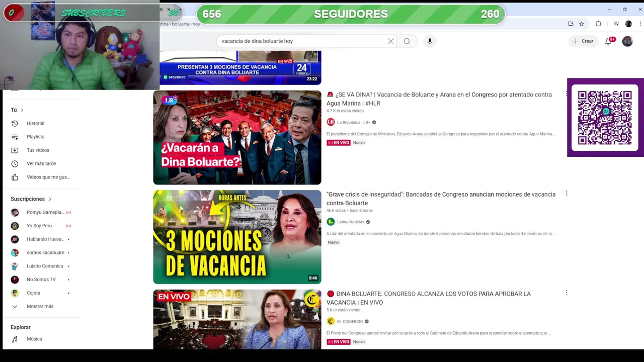Open the Crear menu
Viewport: 644px width, 362px height.
coord(583,41)
